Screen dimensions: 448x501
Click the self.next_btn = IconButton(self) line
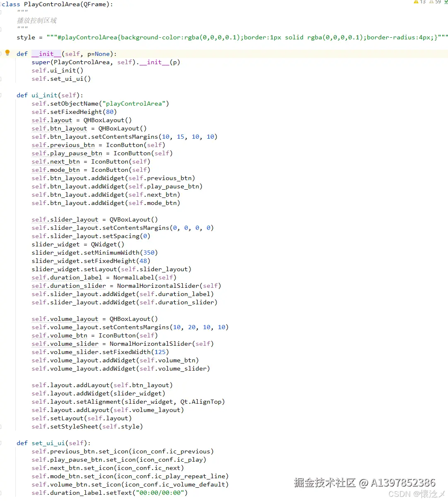pos(91,161)
